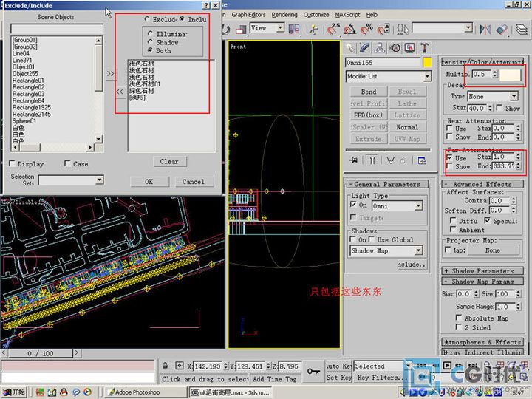The height and width of the screenshot is (399, 532).
Task: Open the Customize menu
Action: point(316,15)
